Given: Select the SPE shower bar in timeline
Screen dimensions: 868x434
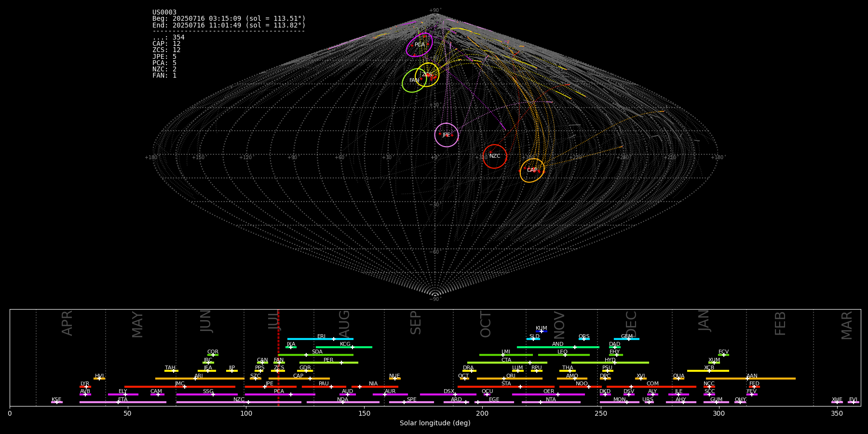Looking at the screenshot, I should 411,402.
